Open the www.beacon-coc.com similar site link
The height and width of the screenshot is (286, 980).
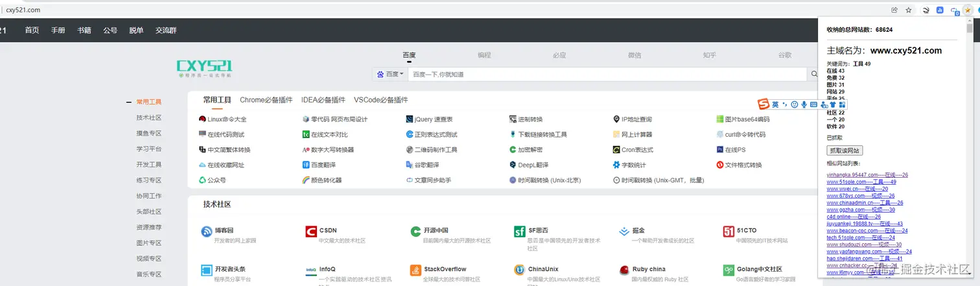click(x=867, y=231)
